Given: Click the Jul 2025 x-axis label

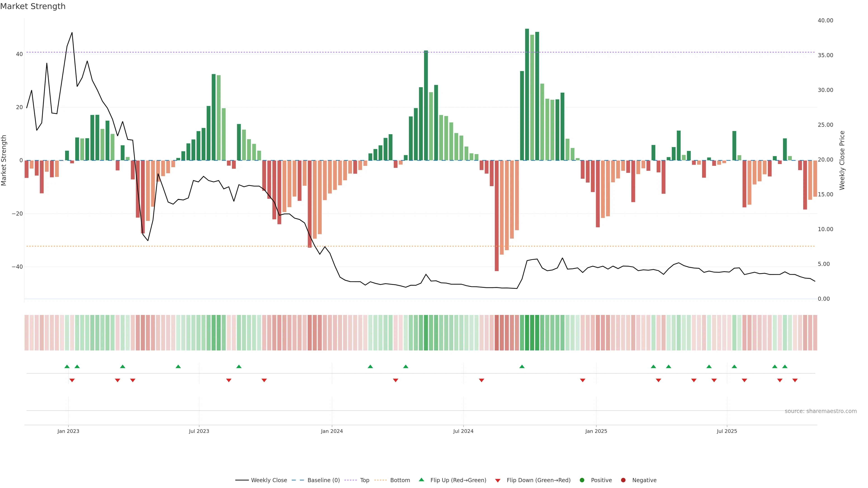Looking at the screenshot, I should tap(727, 431).
